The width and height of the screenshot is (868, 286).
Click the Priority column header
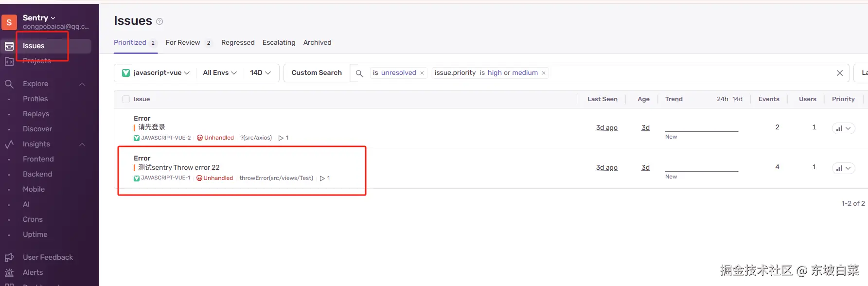pos(843,99)
